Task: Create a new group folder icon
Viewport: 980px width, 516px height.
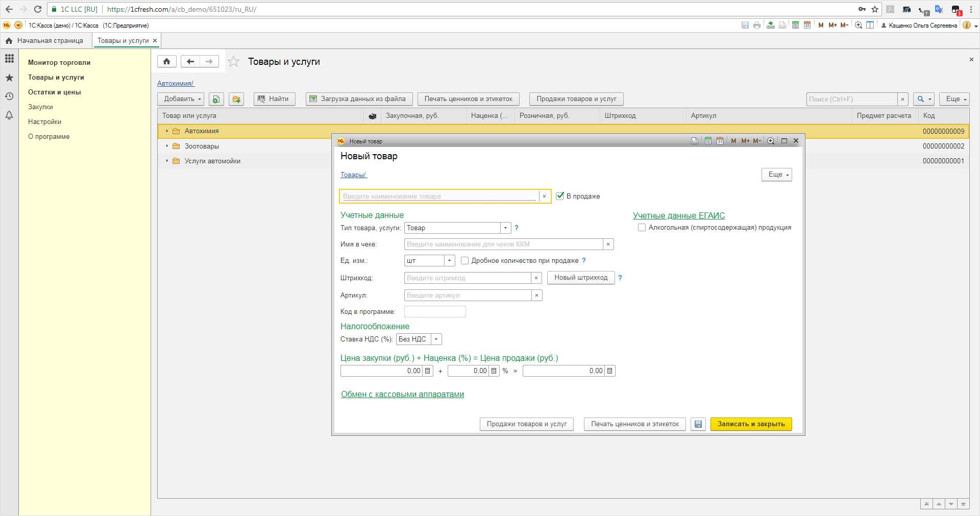Action: 236,99
